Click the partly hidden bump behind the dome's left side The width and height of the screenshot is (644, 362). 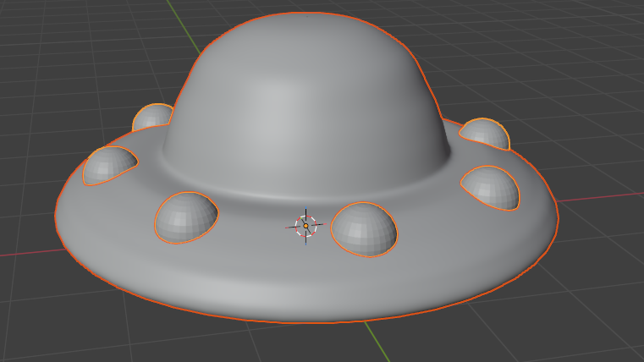click(152, 118)
